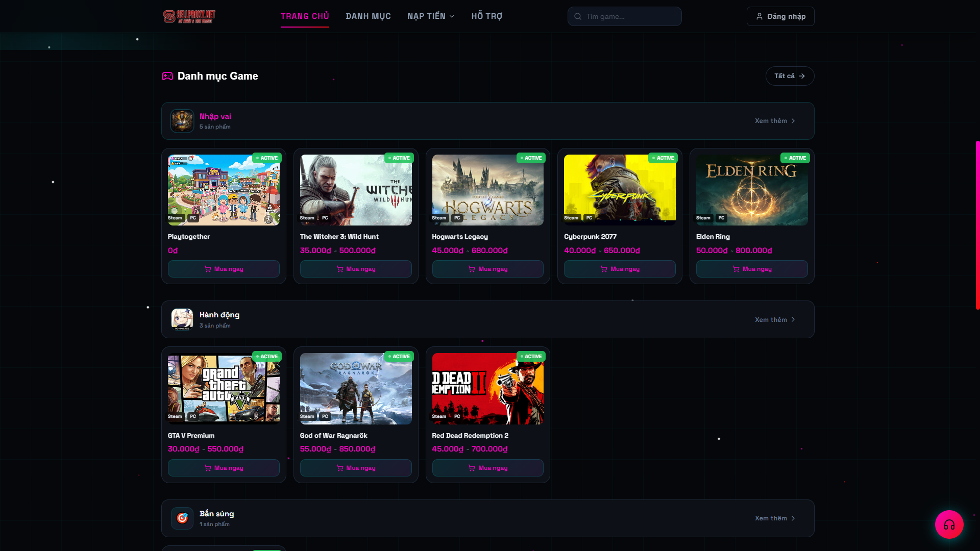Viewport: 980px width, 551px height.
Task: Click the PC tag on Hogwarts Legacy
Action: tap(457, 218)
